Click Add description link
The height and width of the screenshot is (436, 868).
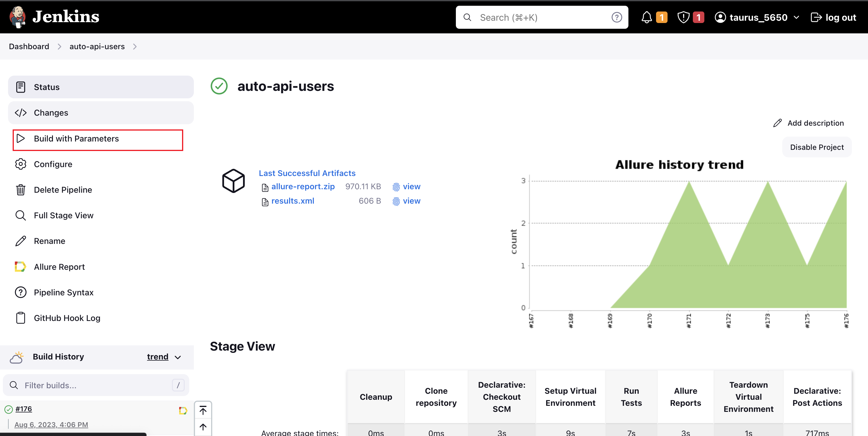815,123
